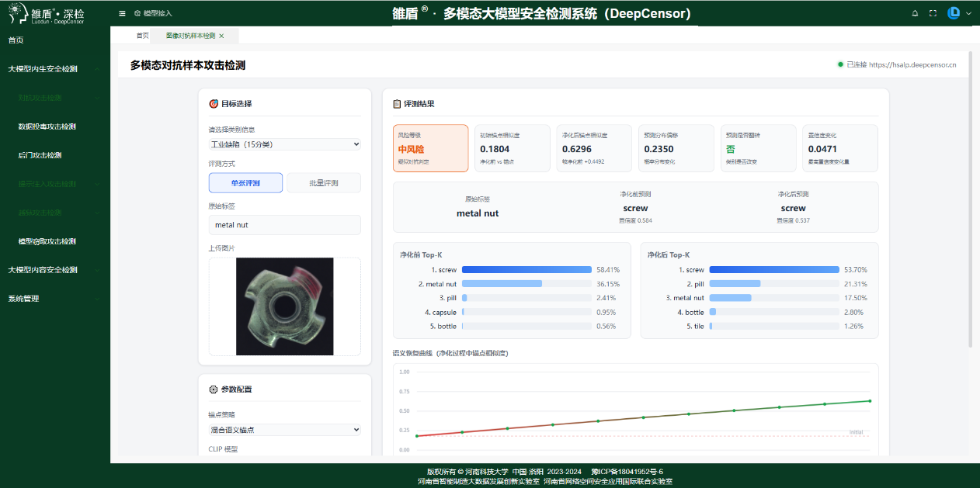Select the 单张评测 mode button

(x=245, y=183)
